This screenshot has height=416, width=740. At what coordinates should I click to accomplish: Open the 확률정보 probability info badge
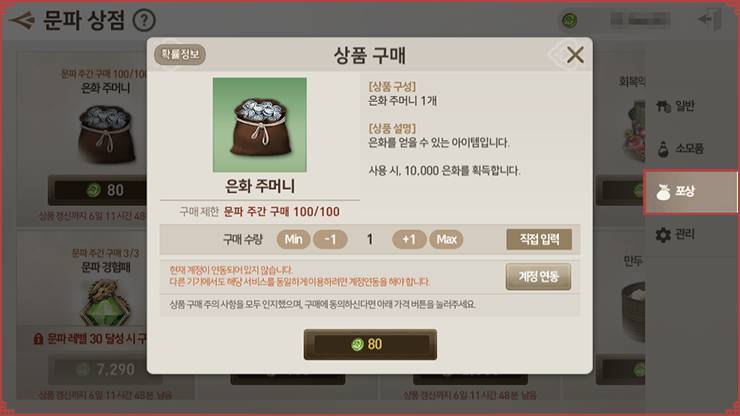click(180, 54)
